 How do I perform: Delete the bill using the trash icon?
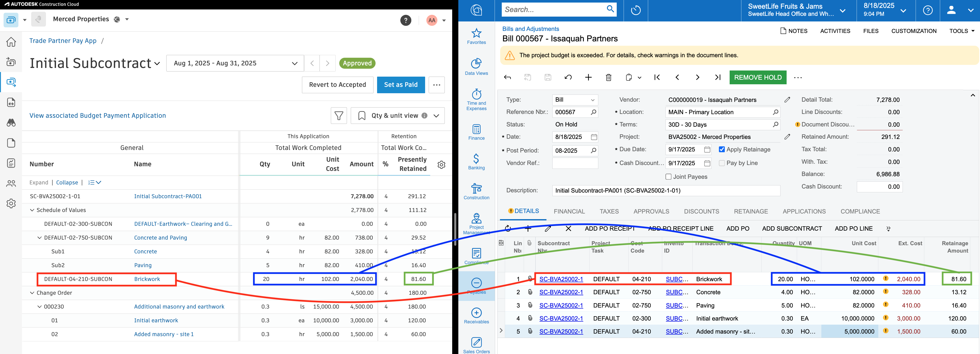609,77
